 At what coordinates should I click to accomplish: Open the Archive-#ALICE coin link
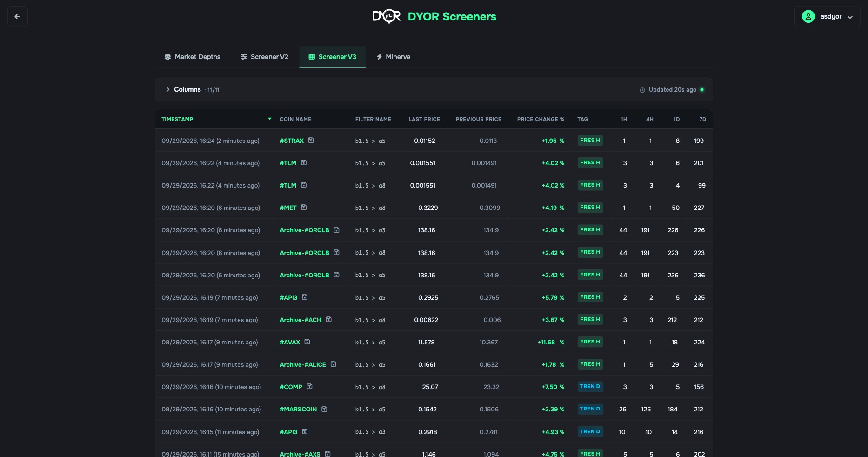[x=303, y=364]
